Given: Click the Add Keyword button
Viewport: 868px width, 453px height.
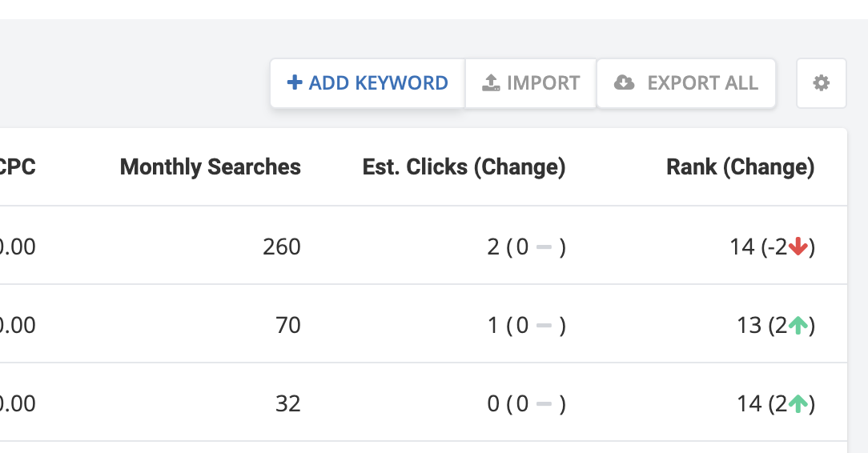Looking at the screenshot, I should pos(368,83).
